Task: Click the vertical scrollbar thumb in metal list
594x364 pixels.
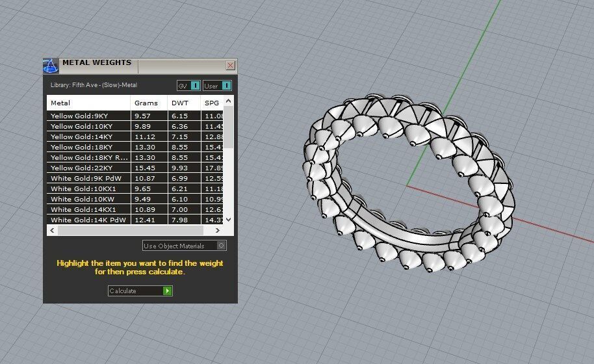Action: 228,127
